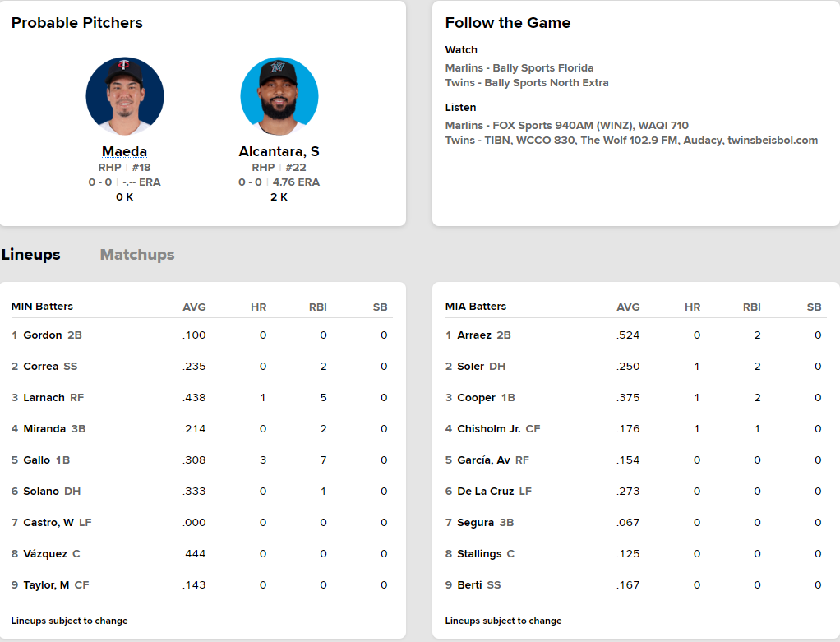Click Correa in the Twins batters list
The height and width of the screenshot is (642, 840).
pyautogui.click(x=41, y=367)
